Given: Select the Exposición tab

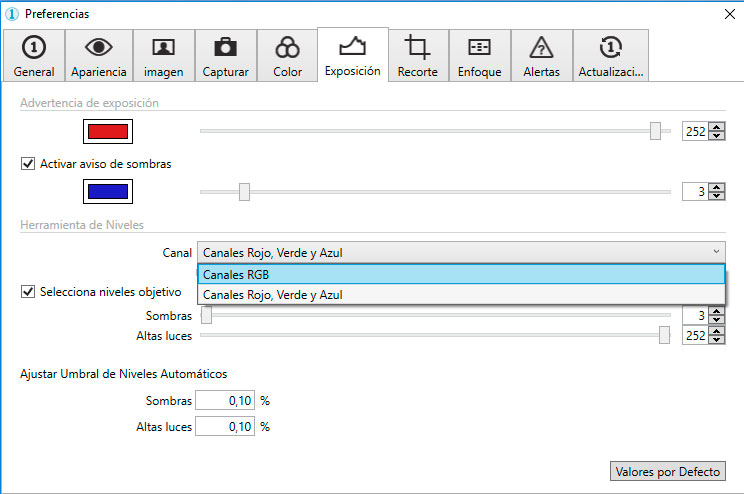Looking at the screenshot, I should 352,55.
